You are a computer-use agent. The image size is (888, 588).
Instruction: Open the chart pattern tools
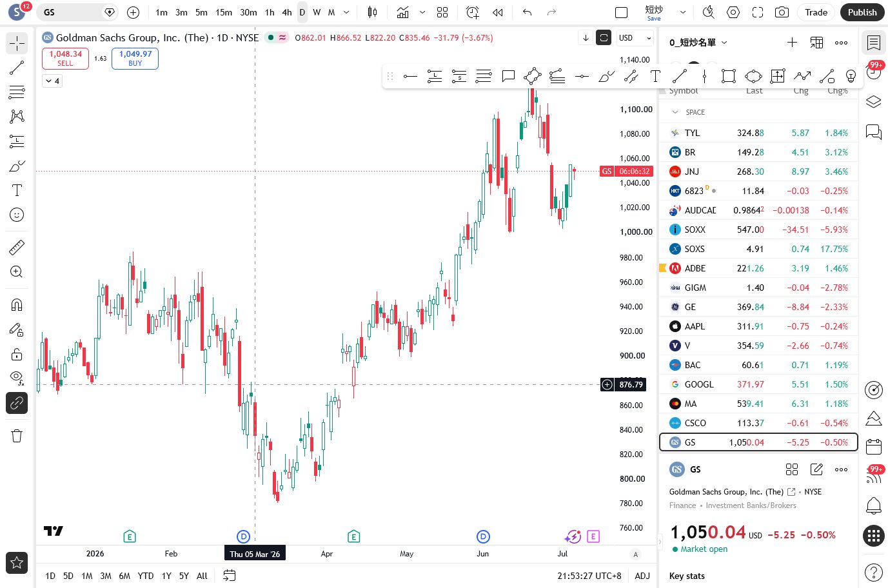(x=17, y=117)
